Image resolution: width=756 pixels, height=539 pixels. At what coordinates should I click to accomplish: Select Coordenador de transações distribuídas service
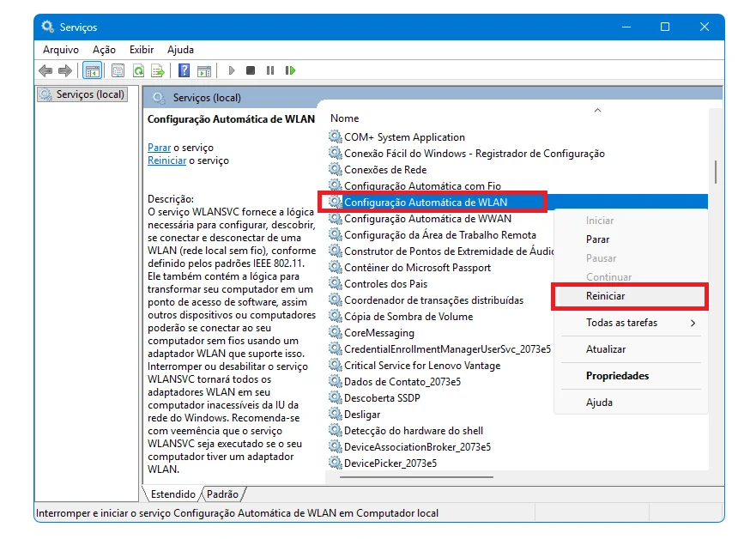click(433, 301)
